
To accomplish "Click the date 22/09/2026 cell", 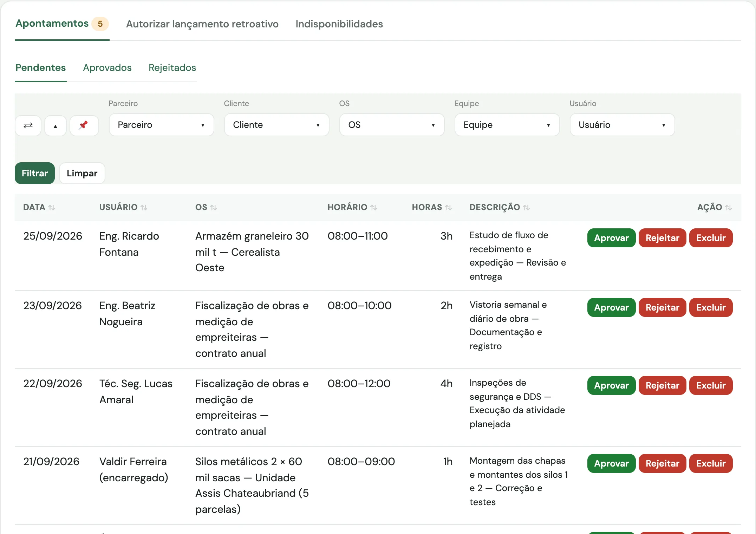I will pos(53,384).
